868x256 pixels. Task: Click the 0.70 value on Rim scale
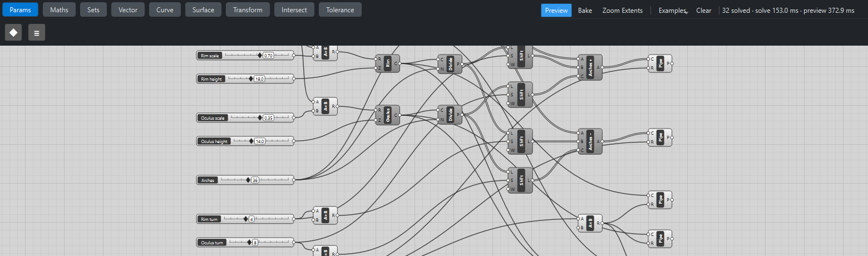click(268, 56)
